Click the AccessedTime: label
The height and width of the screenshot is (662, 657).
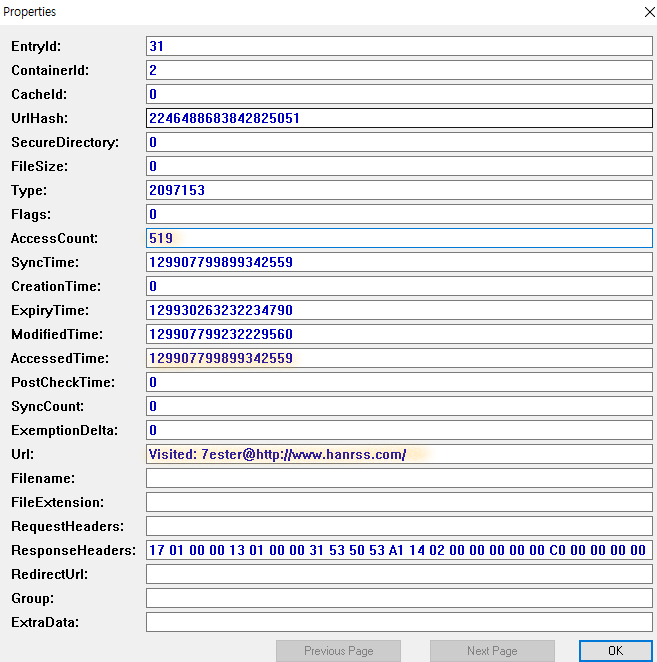[60, 359]
